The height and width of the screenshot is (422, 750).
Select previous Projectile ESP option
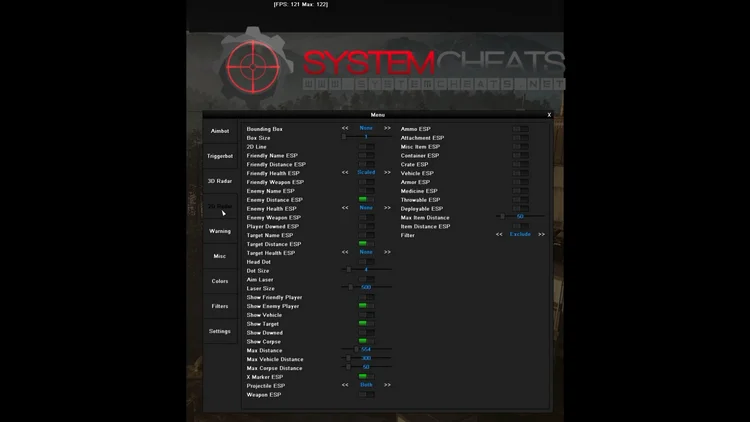(x=345, y=385)
